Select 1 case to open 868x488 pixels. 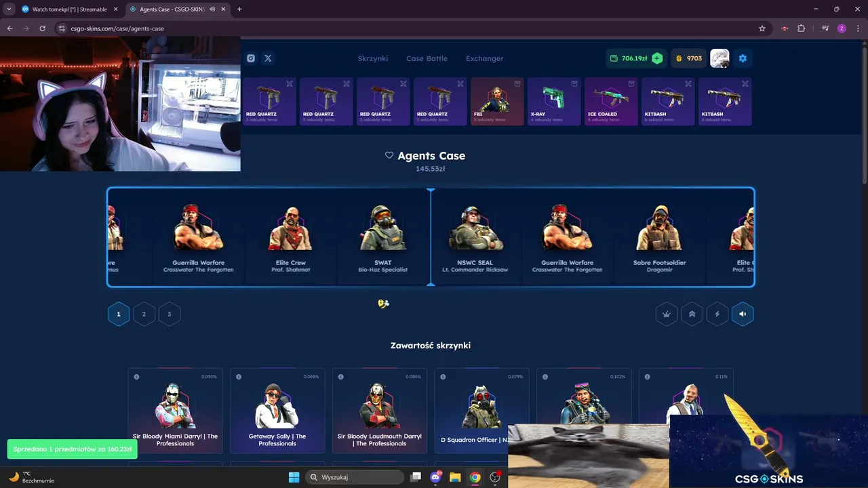tap(119, 314)
